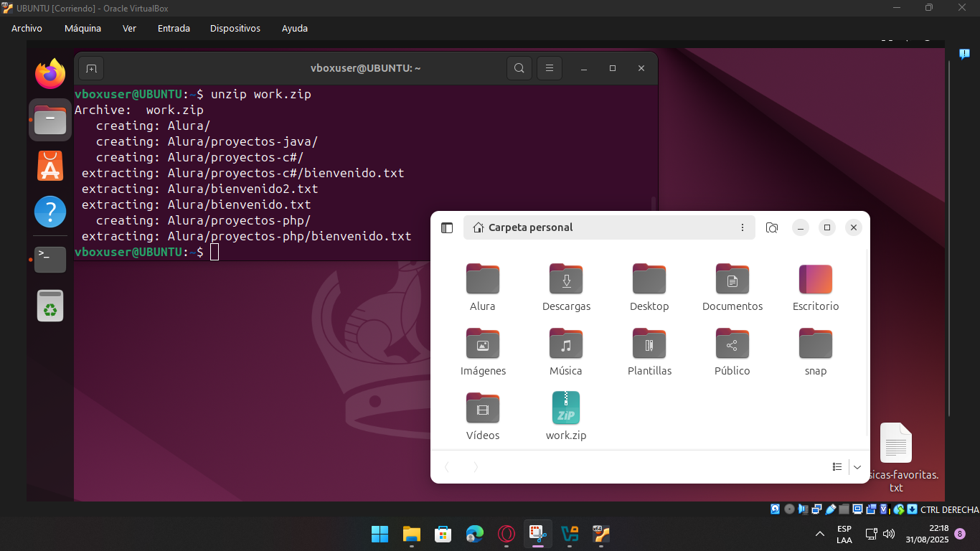
Task: Click the CPU/virtualization status icon
Action: [885, 509]
